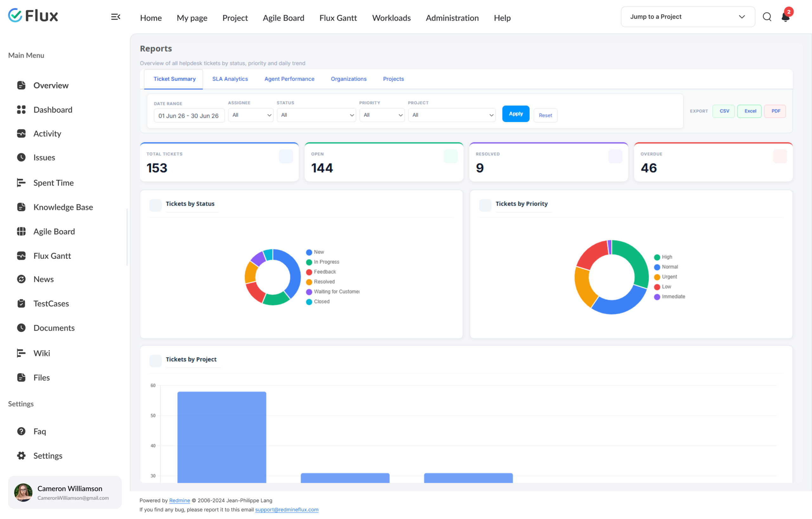Expand the Jump to a Project dropdown
This screenshot has height=519, width=812.
pos(688,17)
